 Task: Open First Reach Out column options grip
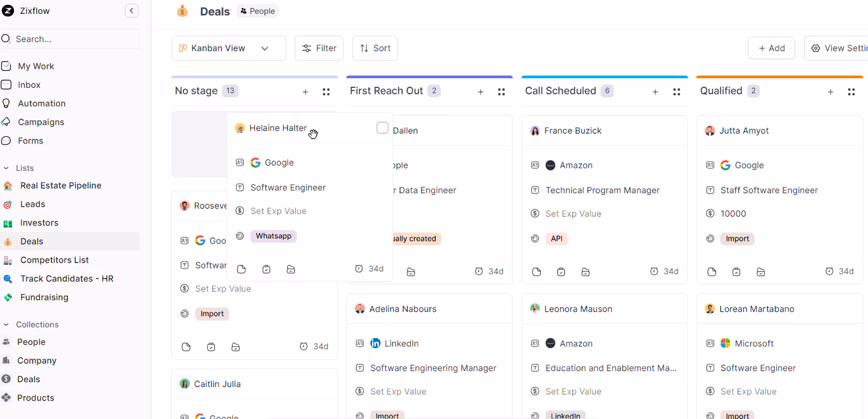(x=501, y=92)
